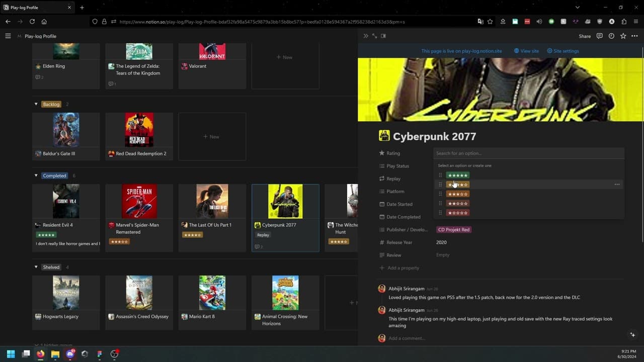The height and width of the screenshot is (362, 644).
Task: List all browser tabs dropdown
Action: point(577,8)
